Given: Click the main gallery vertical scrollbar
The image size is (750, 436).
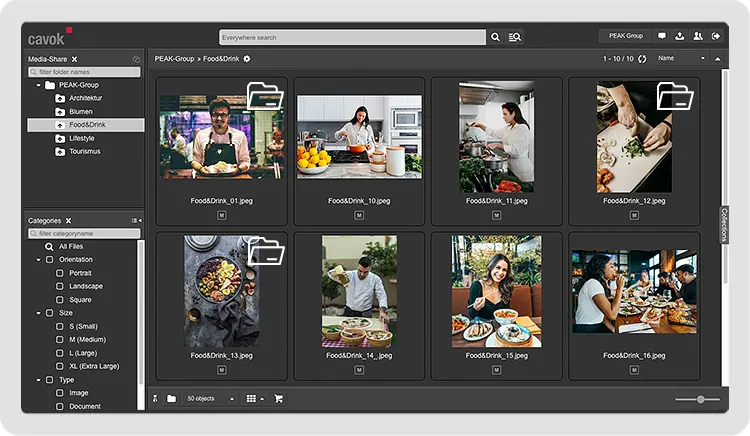Looking at the screenshot, I should [725, 177].
